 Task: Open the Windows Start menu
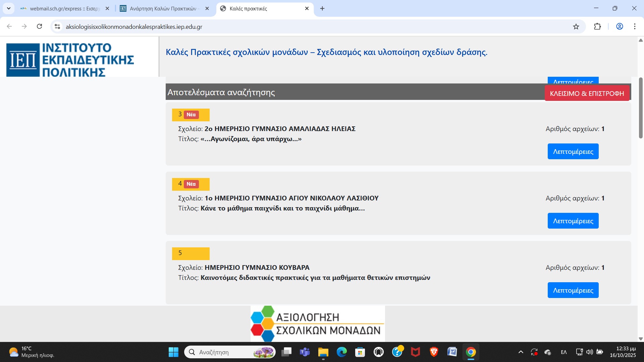tap(173, 352)
